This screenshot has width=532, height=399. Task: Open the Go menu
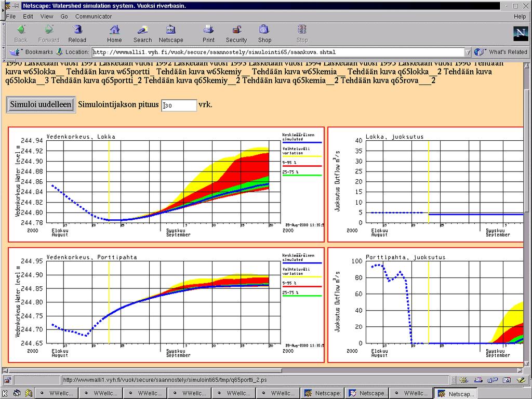[x=64, y=16]
